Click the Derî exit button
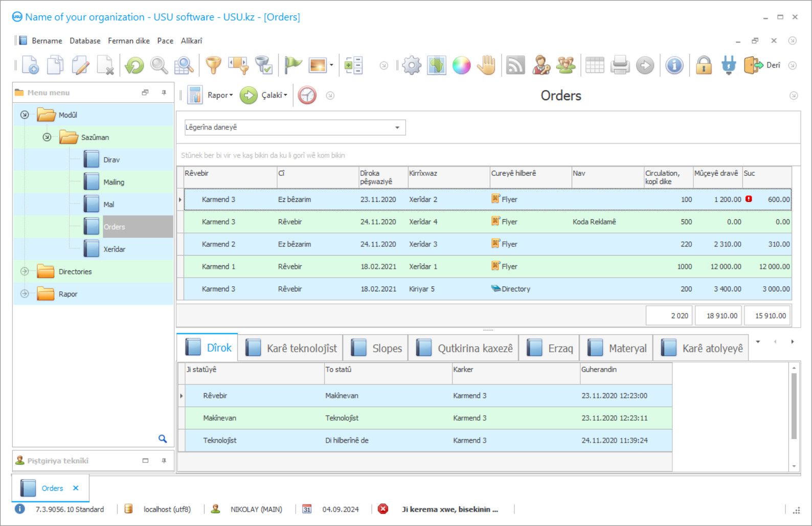Screen dimensions: 812x526 762,65
